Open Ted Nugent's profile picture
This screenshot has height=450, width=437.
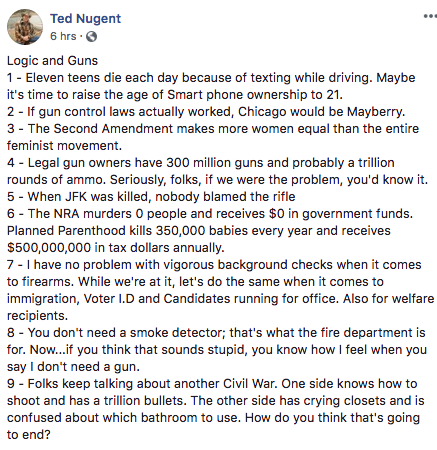click(x=25, y=27)
